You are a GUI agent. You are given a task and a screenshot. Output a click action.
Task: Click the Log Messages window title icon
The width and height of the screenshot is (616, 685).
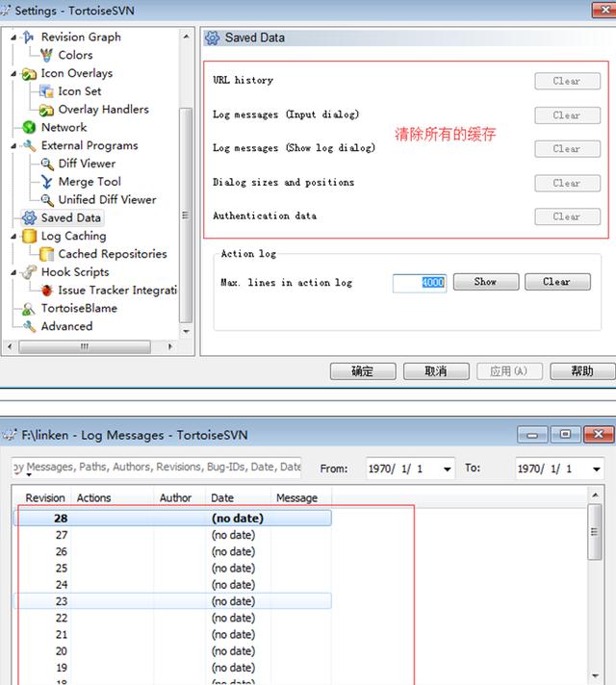click(x=10, y=435)
